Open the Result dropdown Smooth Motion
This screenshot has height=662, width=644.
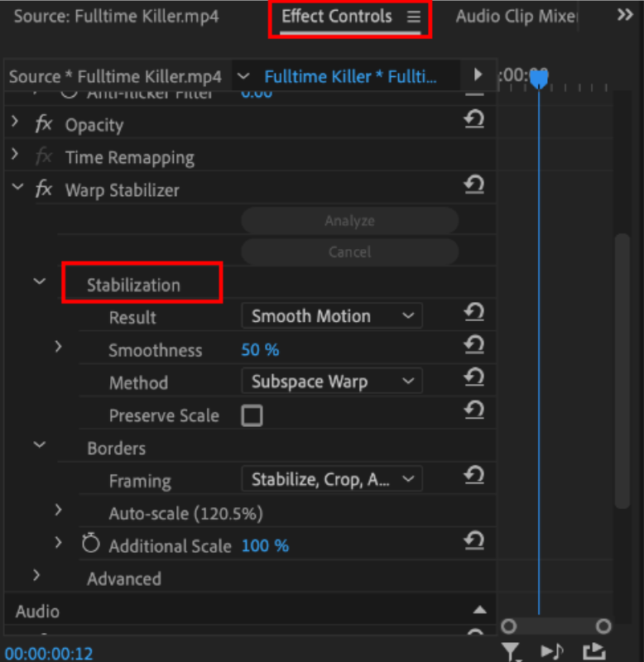pyautogui.click(x=332, y=316)
